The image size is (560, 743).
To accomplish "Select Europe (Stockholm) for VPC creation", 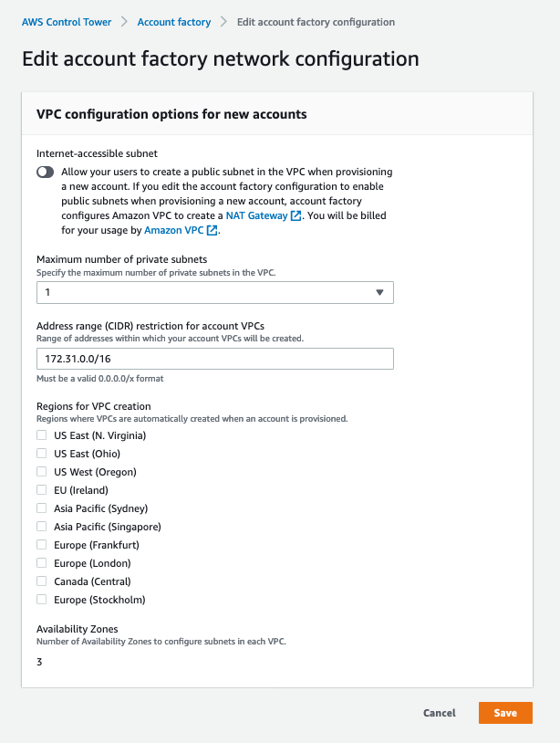I will coord(41,600).
